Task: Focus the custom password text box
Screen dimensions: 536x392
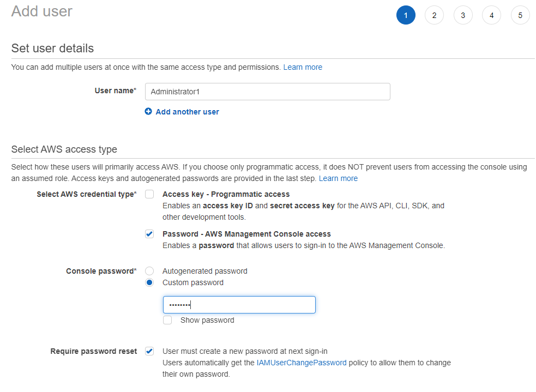Action: (x=239, y=305)
